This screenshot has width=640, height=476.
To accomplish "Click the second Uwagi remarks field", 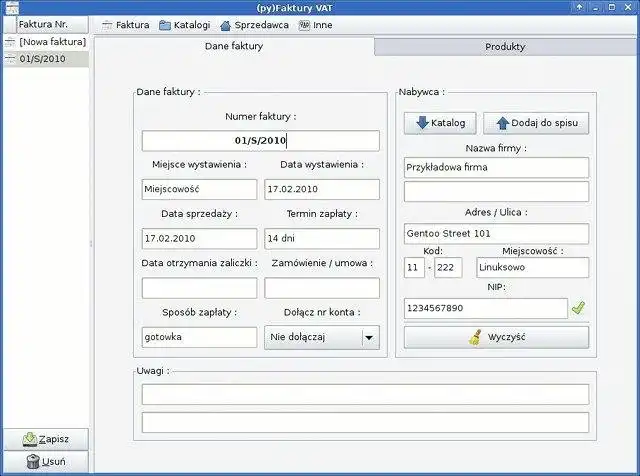I will coord(365,422).
